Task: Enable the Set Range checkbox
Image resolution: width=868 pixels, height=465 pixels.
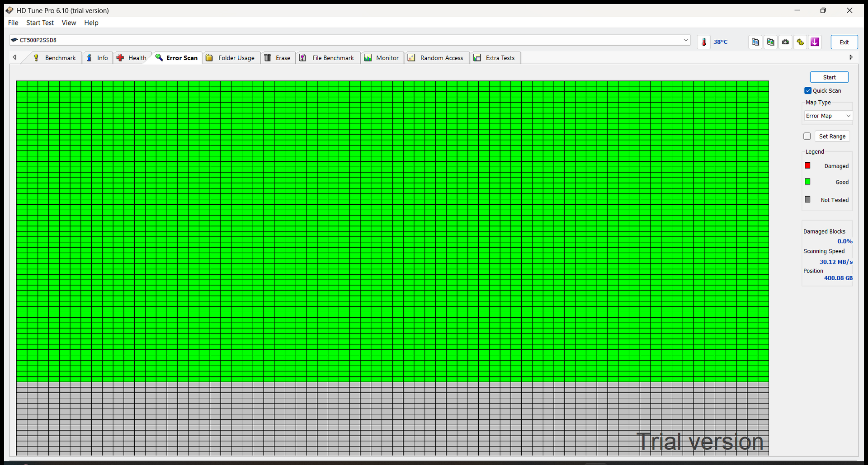Action: click(807, 136)
